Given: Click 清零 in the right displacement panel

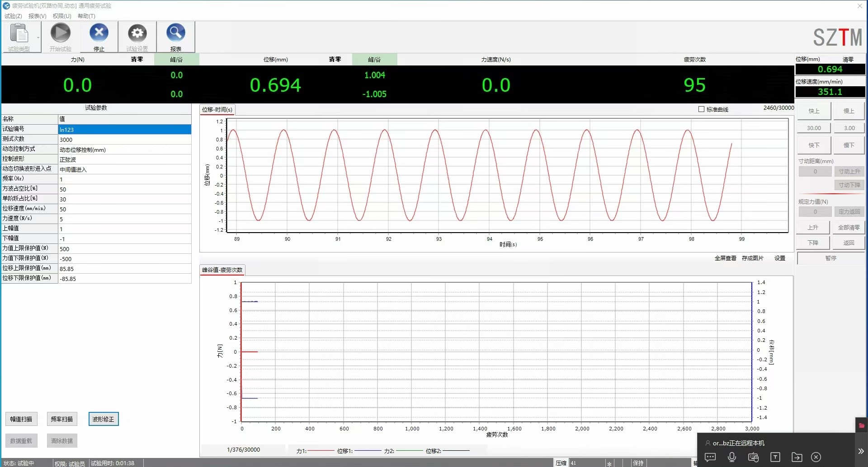Looking at the screenshot, I should click(848, 59).
